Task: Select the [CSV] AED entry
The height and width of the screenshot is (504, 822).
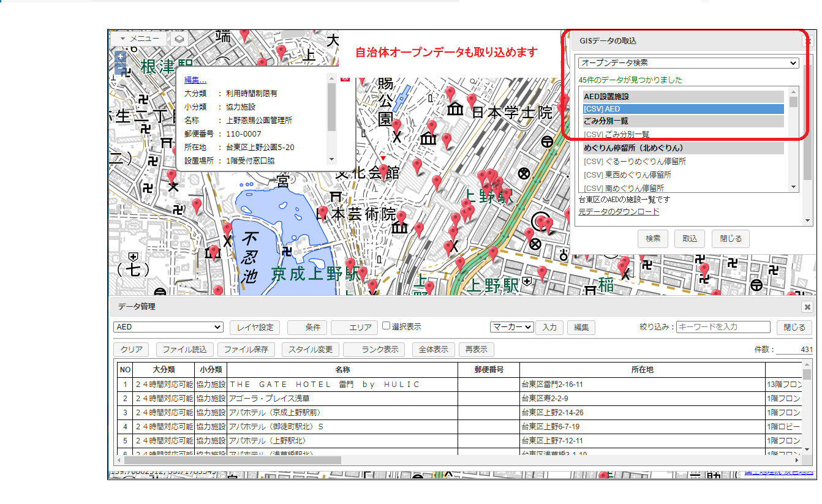Action: (x=684, y=109)
